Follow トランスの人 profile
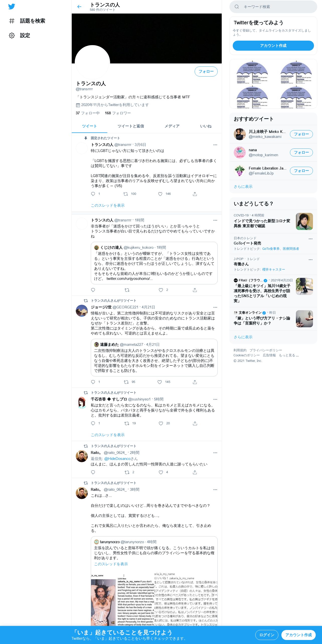Image resolution: width=322 pixels, height=644 pixels. [206, 71]
